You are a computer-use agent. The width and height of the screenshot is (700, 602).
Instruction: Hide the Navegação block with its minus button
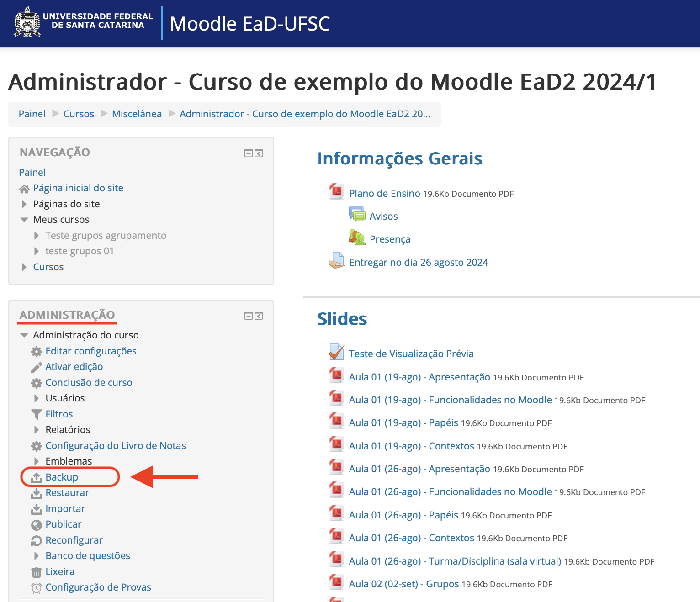(x=249, y=153)
